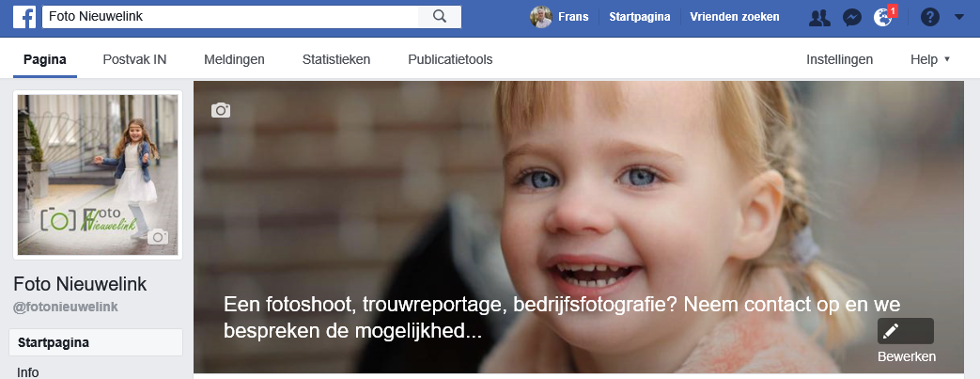Viewport: 980px width, 379px height.
Task: Click Vrienden zoeken link
Action: (x=735, y=17)
